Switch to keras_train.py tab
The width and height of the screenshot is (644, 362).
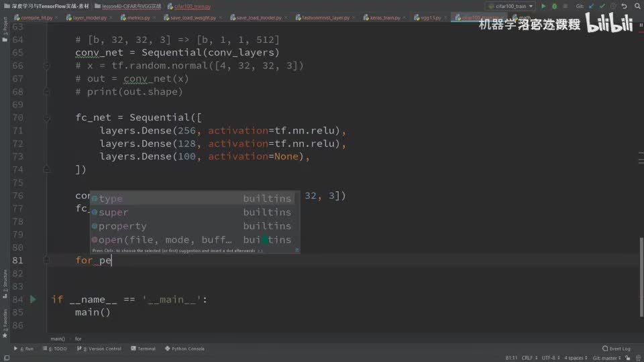coord(382,17)
